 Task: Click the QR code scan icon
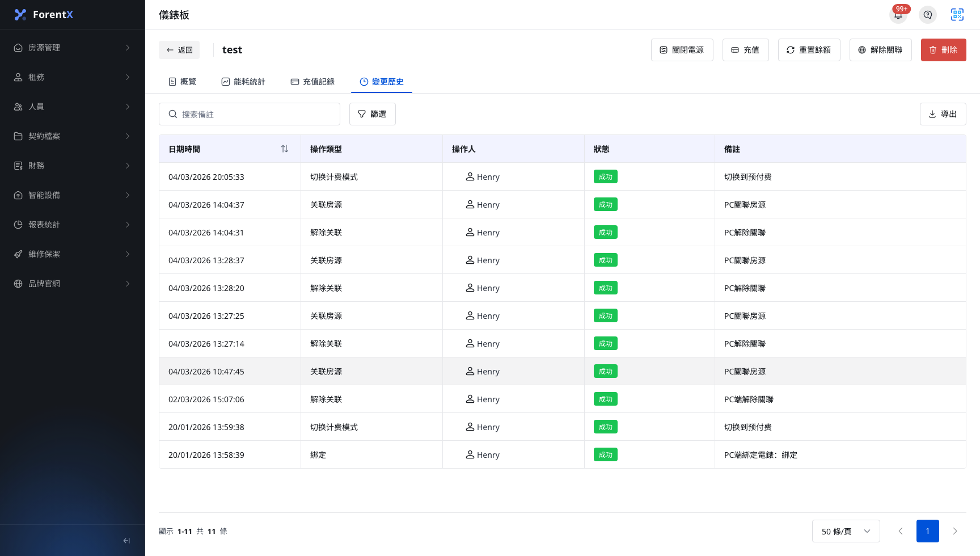[957, 15]
